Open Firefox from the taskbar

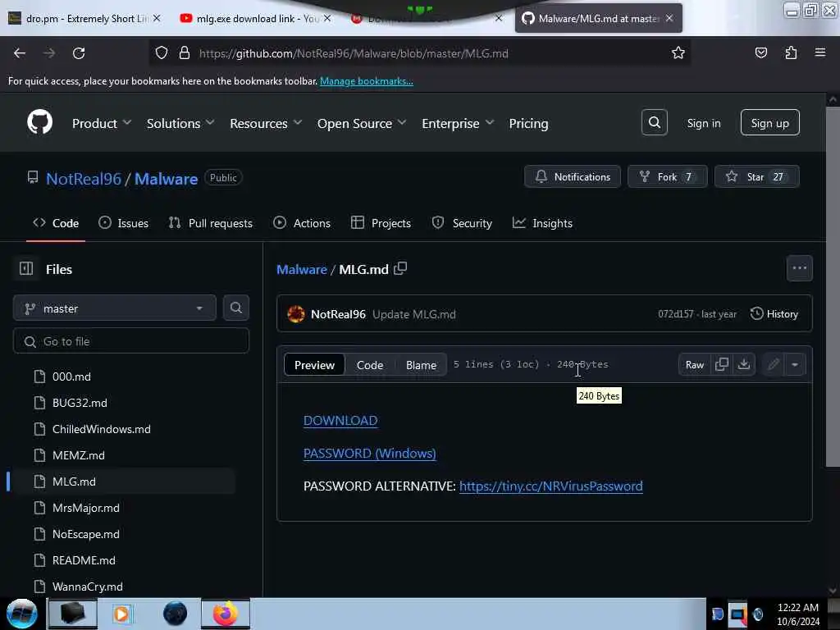[226, 614]
